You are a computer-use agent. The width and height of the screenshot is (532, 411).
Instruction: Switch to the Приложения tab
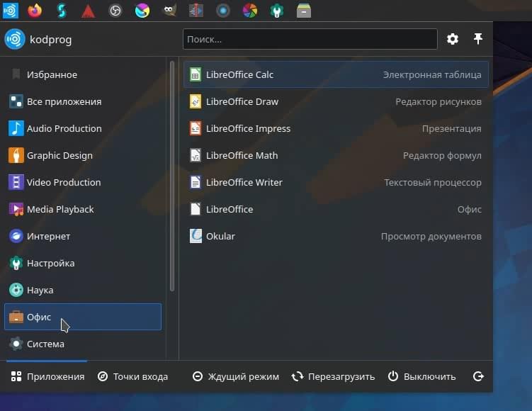(47, 376)
